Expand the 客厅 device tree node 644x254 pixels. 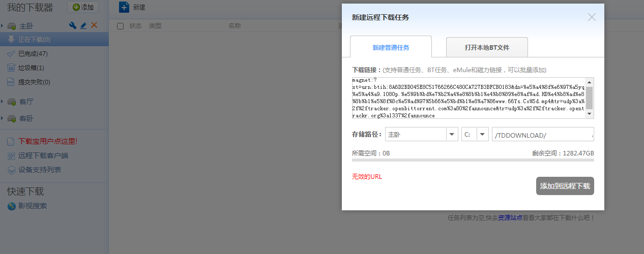(x=3, y=102)
